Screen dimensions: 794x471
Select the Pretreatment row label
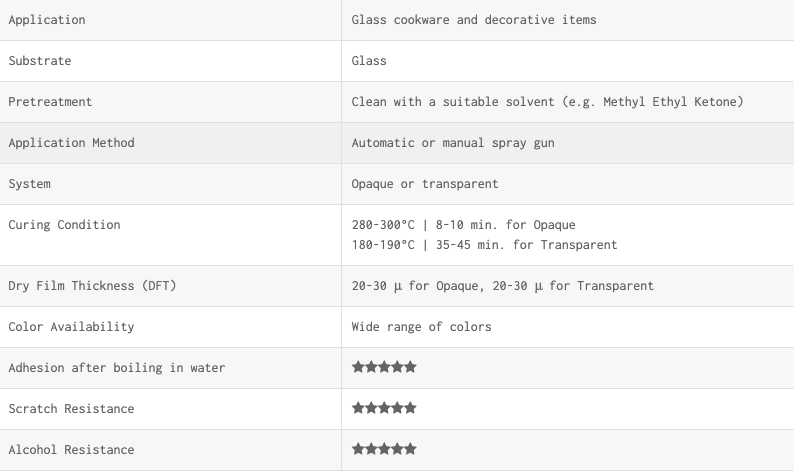[50, 102]
